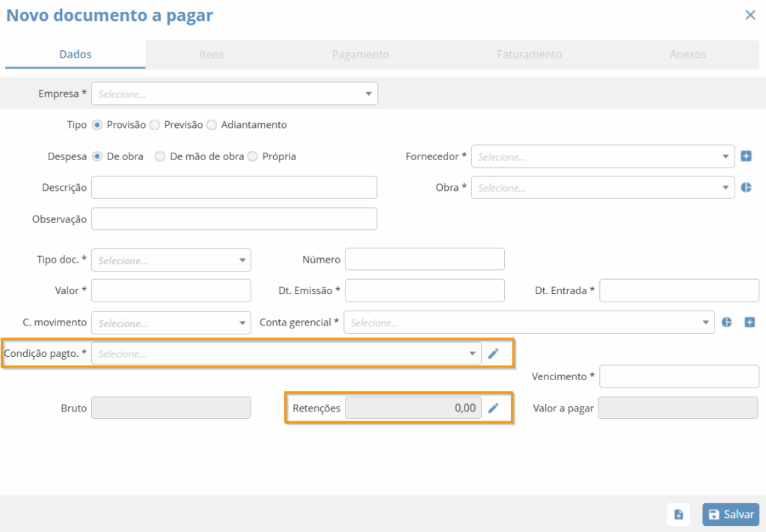Edit Condição pagto. with pencil icon
Image resolution: width=766 pixels, height=532 pixels.
pyautogui.click(x=493, y=354)
